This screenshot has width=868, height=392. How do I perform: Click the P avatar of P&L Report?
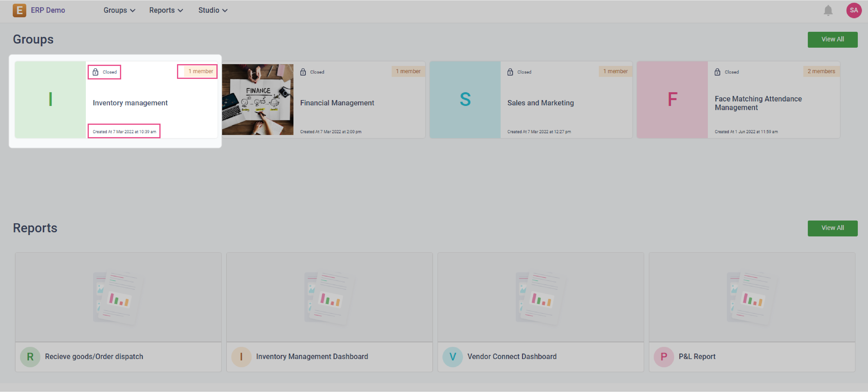(664, 356)
